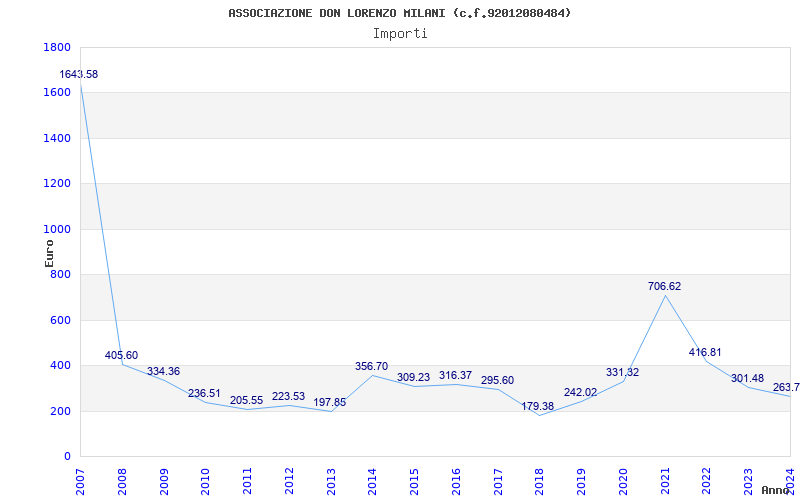
Task: Select the 331.32 data label
Action: (622, 372)
